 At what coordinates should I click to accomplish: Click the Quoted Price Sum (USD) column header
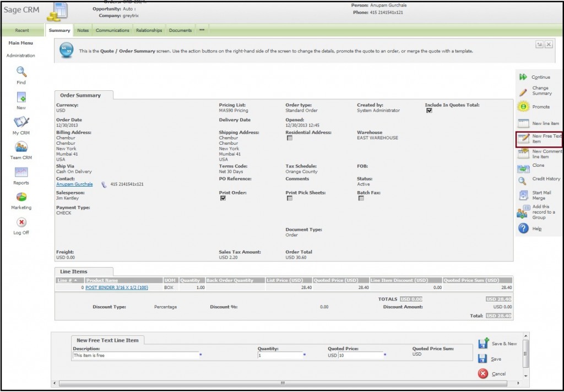pos(478,280)
